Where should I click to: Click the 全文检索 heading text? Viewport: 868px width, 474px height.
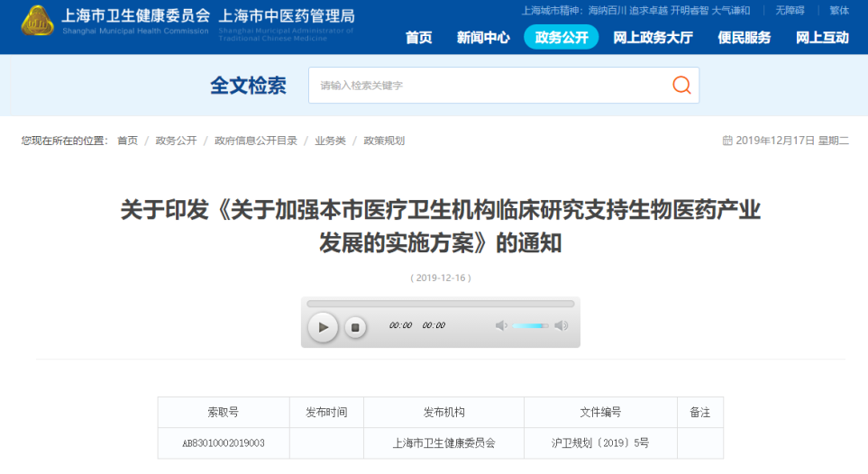click(x=248, y=86)
